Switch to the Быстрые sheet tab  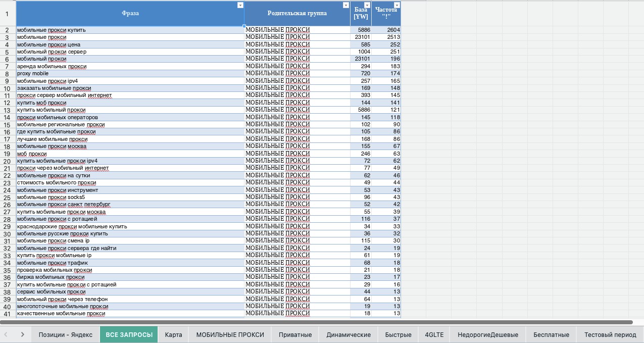[398, 334]
